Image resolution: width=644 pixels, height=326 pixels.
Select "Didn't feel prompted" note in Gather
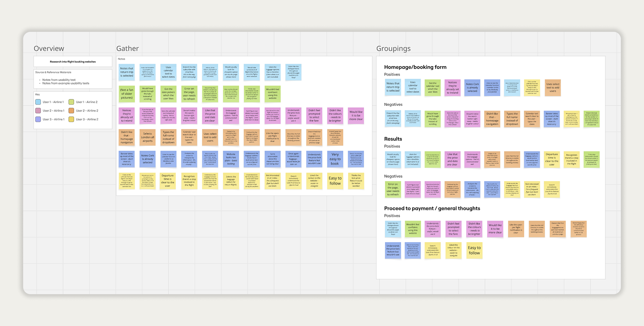pyautogui.click(x=314, y=116)
